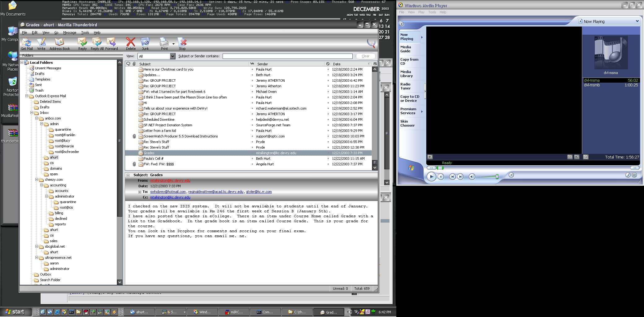Collapse the Outlook Express Mail folder

coord(27,96)
